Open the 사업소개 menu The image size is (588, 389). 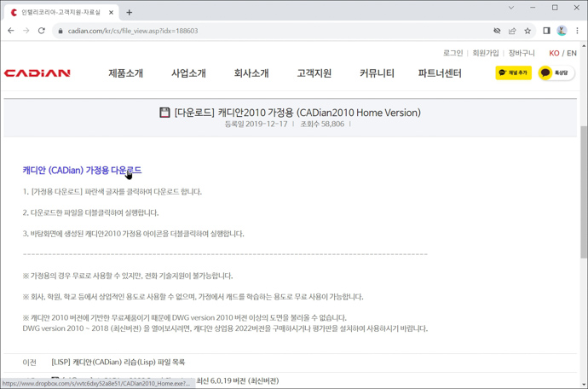(x=188, y=73)
